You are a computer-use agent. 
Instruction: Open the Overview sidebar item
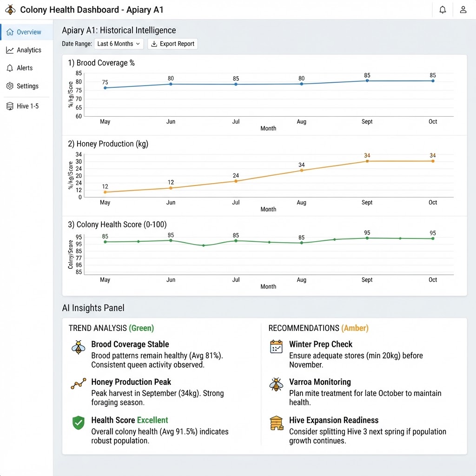point(26,32)
